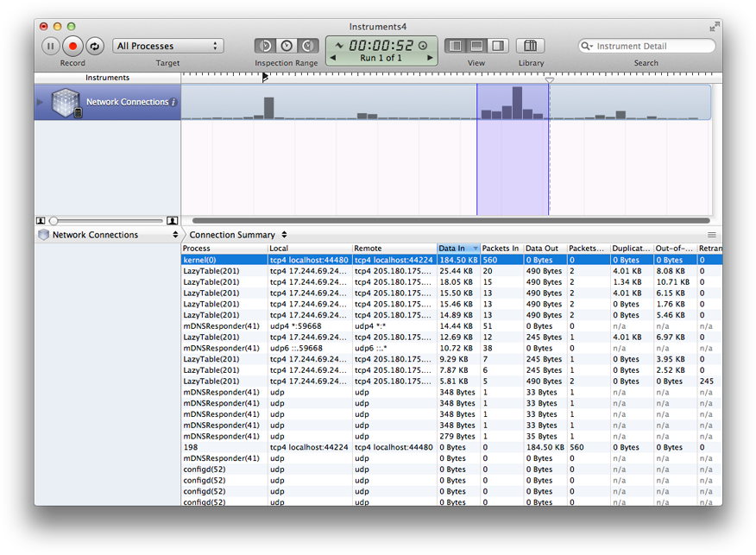The width and height of the screenshot is (756, 555).
Task: Click the loop button beside Record
Action: 95,46
